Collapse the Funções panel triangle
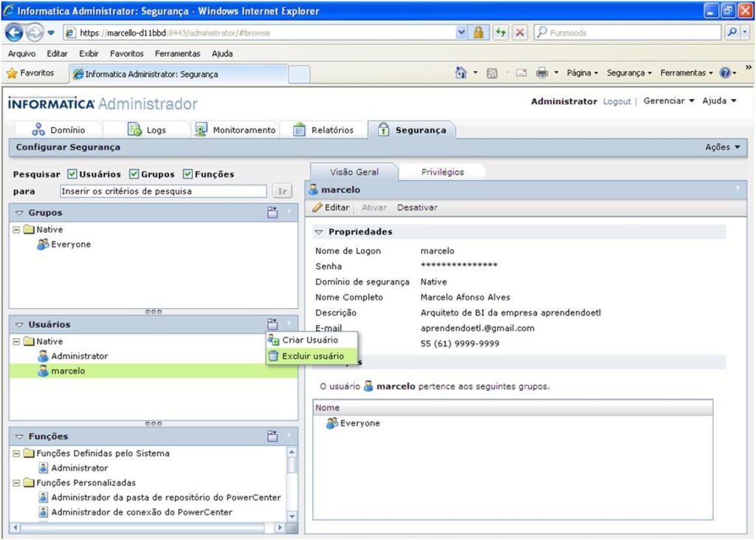 pyautogui.click(x=19, y=437)
